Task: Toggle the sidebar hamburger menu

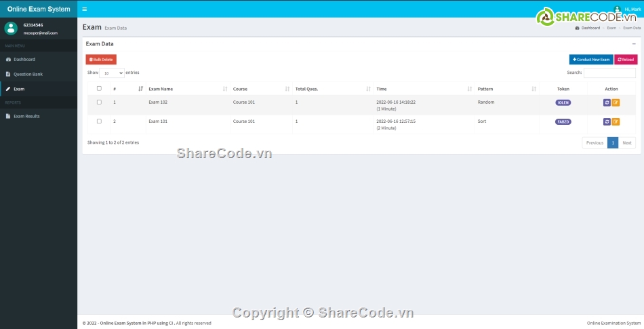Action: tap(84, 9)
